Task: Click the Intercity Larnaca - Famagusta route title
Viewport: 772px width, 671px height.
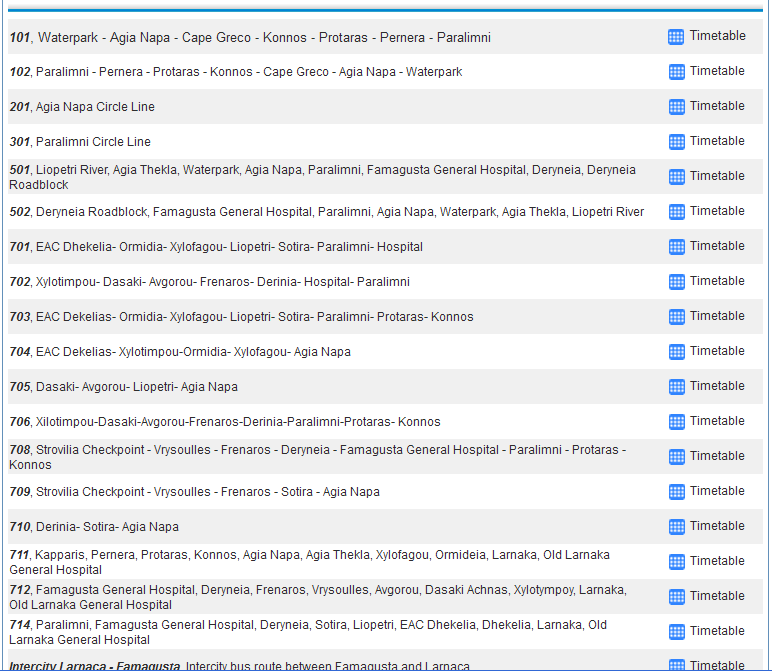Action: (x=95, y=666)
